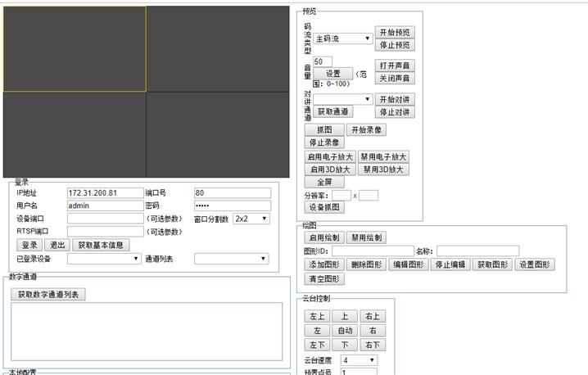Open the 云台速度 PTZ speed dropdown
This screenshot has width=588, height=375.
[x=358, y=359]
